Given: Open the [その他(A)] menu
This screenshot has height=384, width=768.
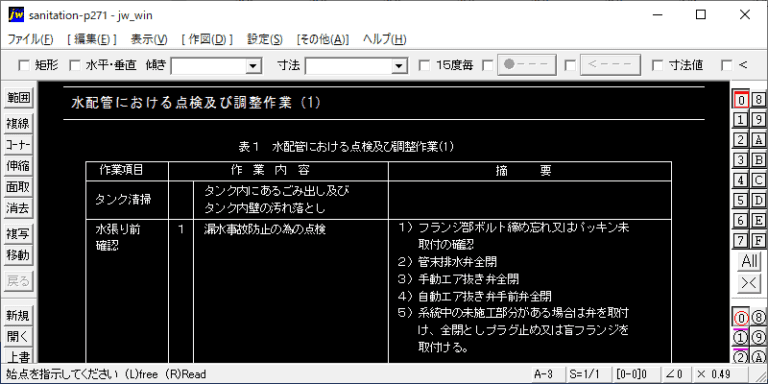Looking at the screenshot, I should (x=322, y=40).
